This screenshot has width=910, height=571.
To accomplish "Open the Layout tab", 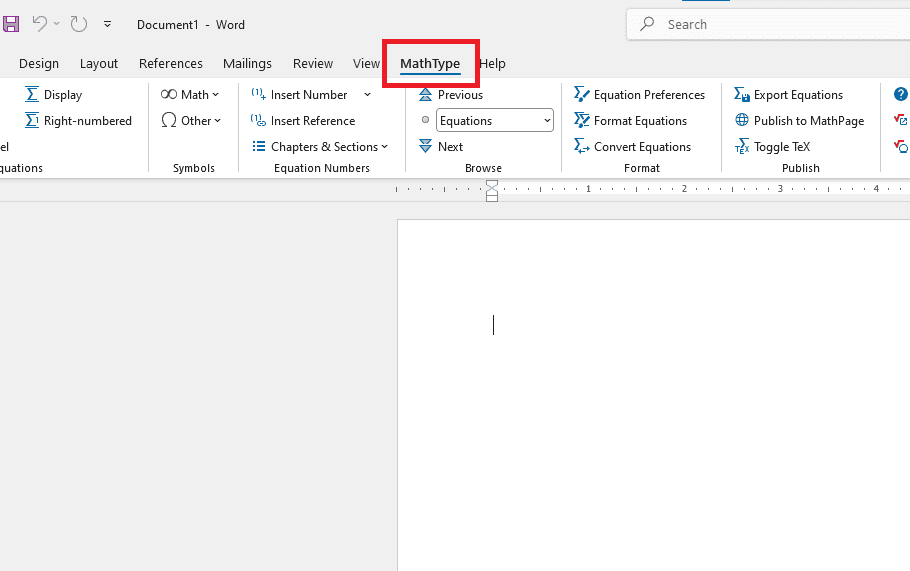I will 99,63.
